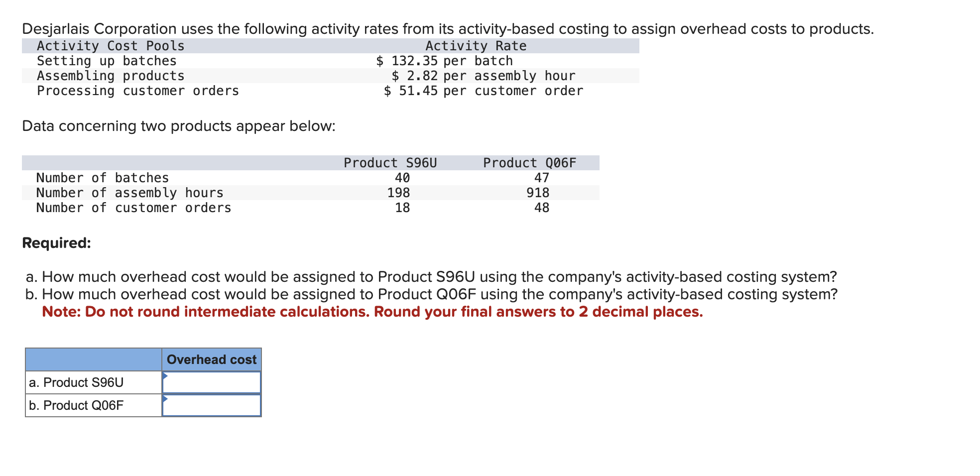Click the rate $132.35 per batch
Image resolution: width=980 pixels, height=476 pixels.
pos(445,61)
